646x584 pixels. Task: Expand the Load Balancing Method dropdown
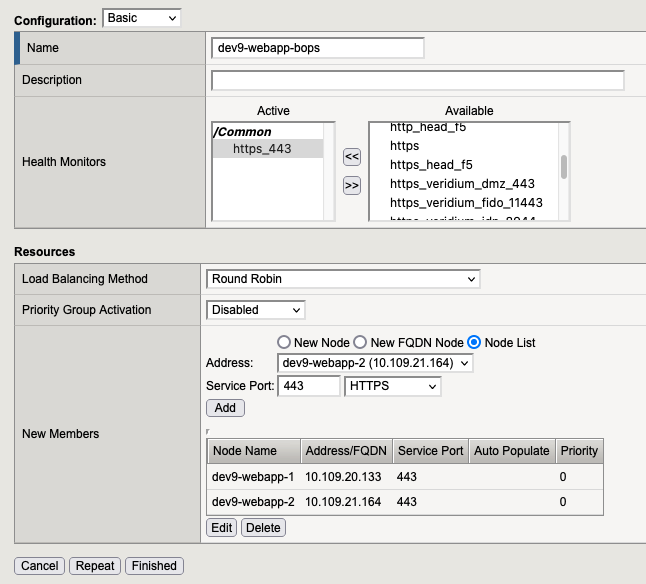click(x=343, y=279)
